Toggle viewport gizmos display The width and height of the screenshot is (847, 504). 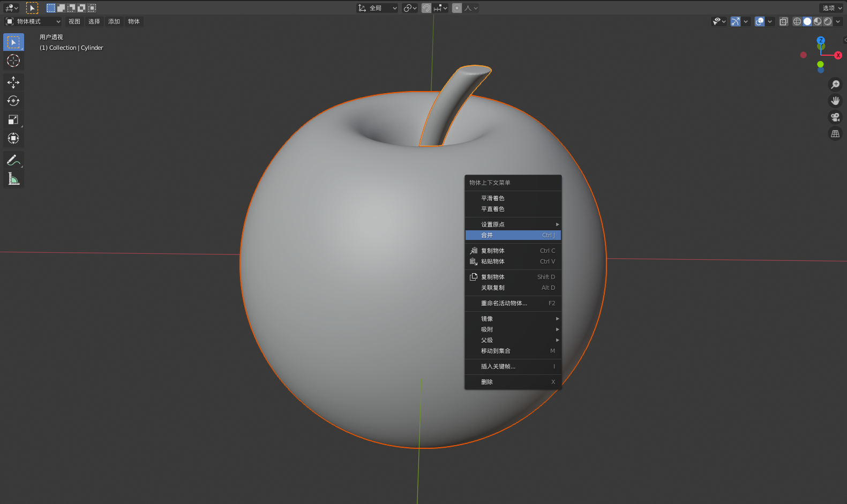point(736,21)
